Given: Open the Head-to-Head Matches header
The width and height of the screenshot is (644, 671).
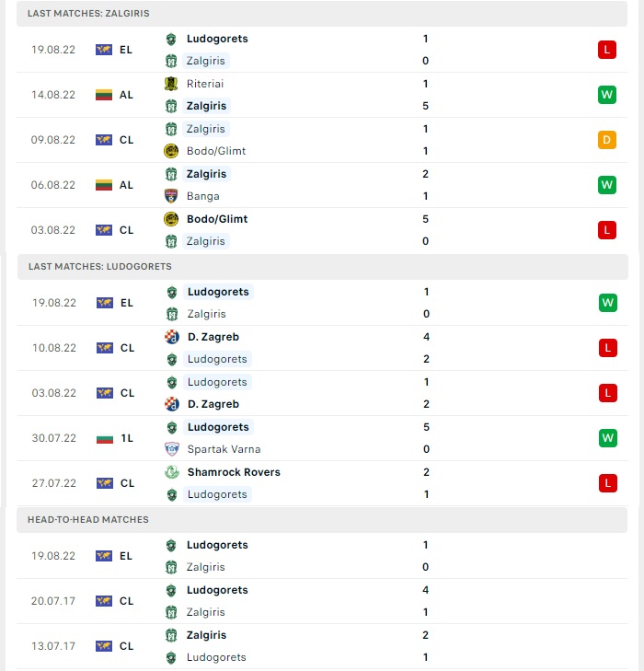Looking at the screenshot, I should click(322, 520).
